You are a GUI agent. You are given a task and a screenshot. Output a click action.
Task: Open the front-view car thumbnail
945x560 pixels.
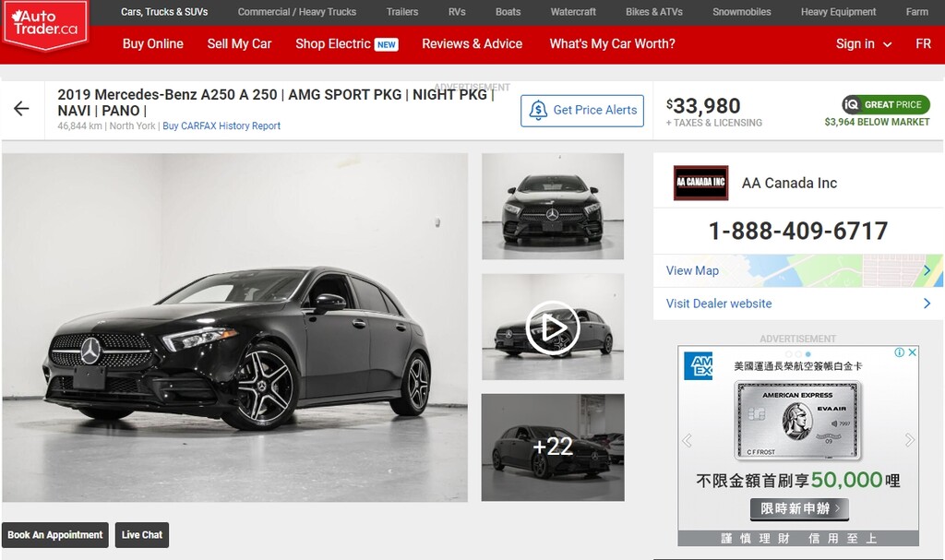tap(553, 206)
